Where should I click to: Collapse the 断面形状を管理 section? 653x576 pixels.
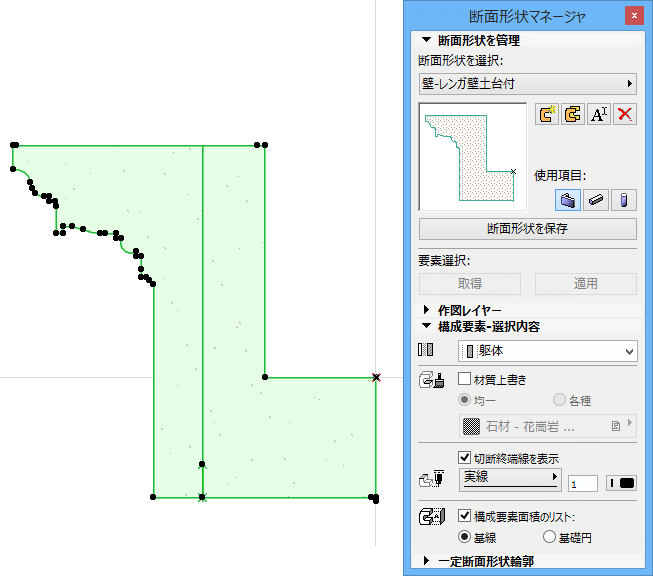point(426,40)
